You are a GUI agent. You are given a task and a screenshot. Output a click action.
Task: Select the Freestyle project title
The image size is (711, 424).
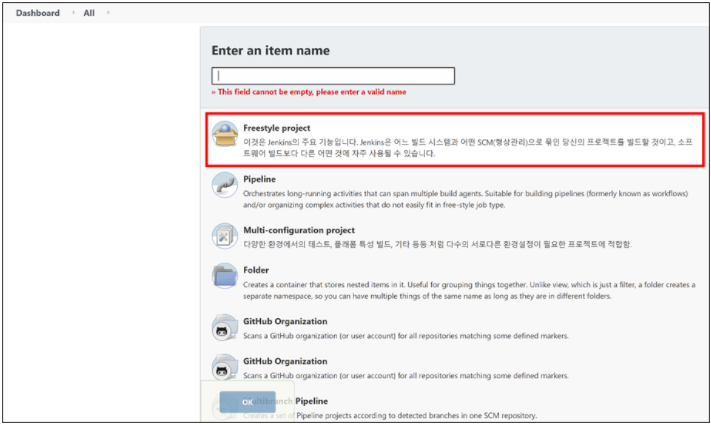[277, 128]
